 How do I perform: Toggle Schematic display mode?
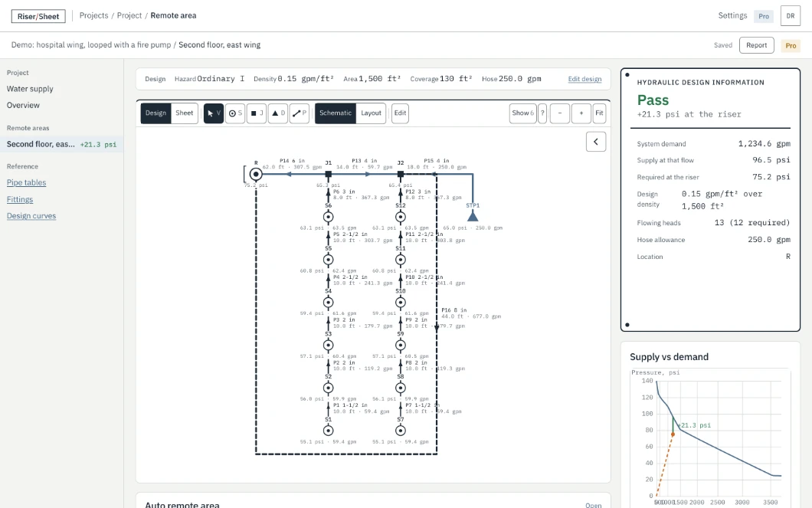pos(335,113)
